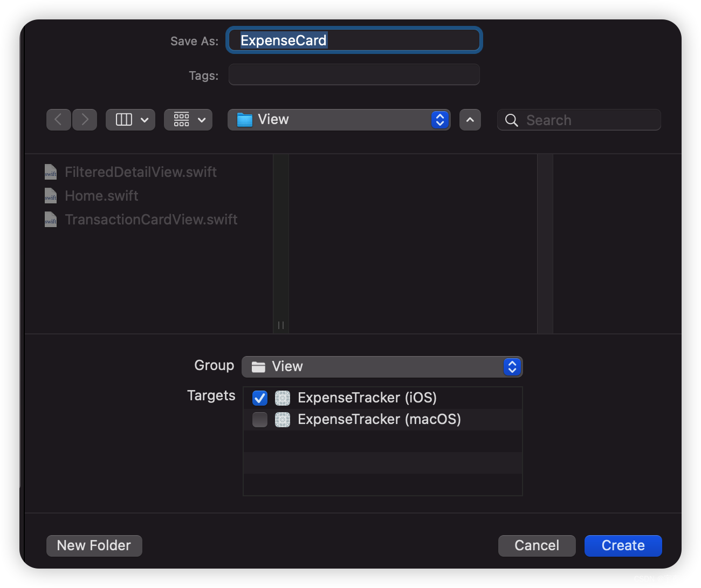Select Home.swift in the file list
This screenshot has height=588, width=701.
click(x=101, y=196)
